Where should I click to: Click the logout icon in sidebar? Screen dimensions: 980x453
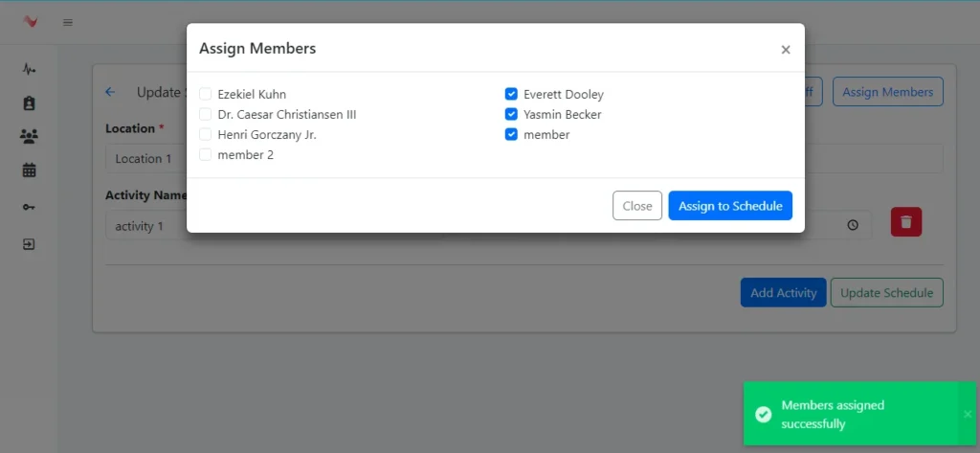coord(29,244)
